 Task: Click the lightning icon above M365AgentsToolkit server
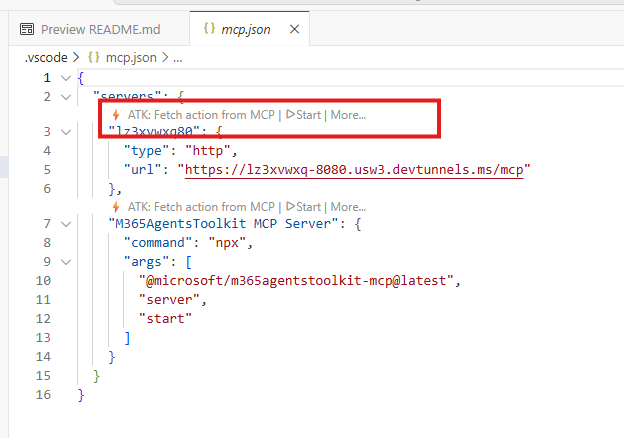click(x=116, y=207)
